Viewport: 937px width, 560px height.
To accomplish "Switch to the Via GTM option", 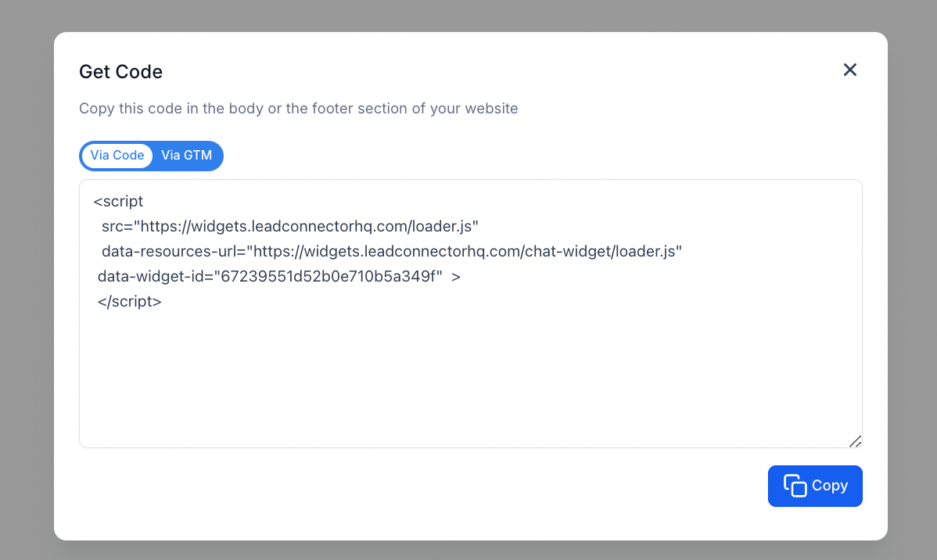I will pyautogui.click(x=187, y=156).
